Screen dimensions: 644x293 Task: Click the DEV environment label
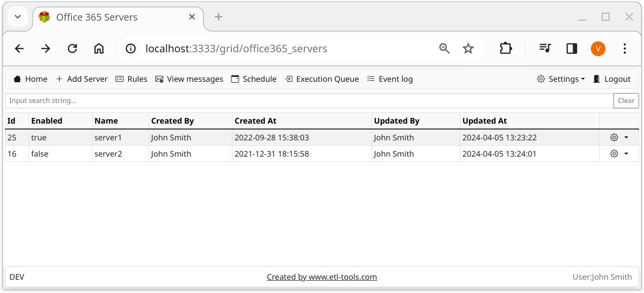click(17, 277)
